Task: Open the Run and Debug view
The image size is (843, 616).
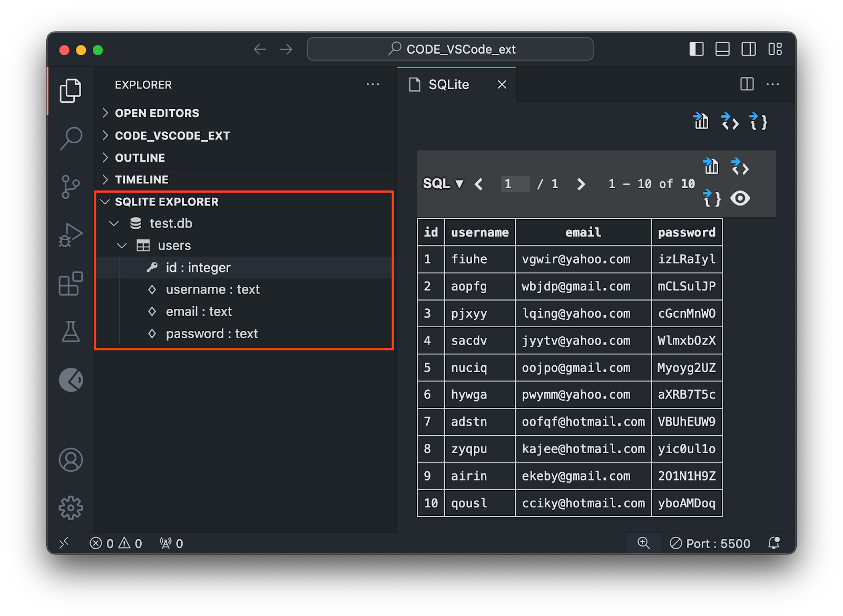Action: [71, 235]
